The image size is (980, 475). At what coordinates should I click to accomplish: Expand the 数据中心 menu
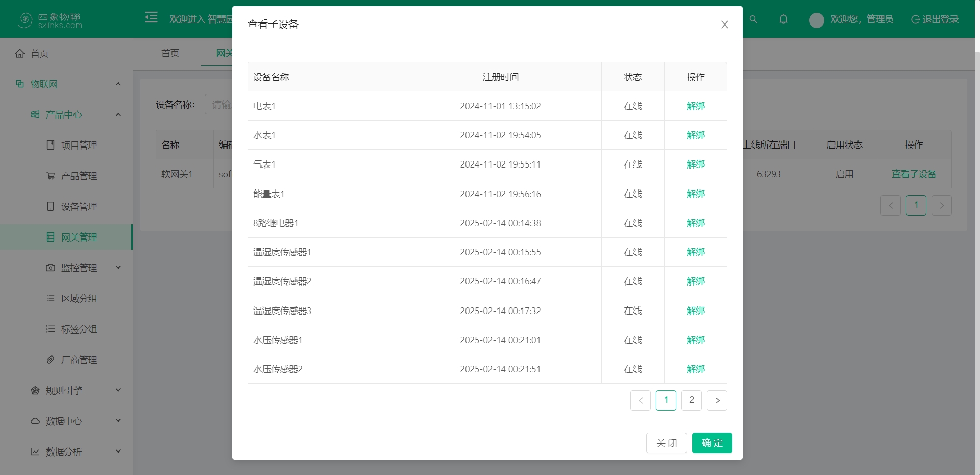[118, 421]
